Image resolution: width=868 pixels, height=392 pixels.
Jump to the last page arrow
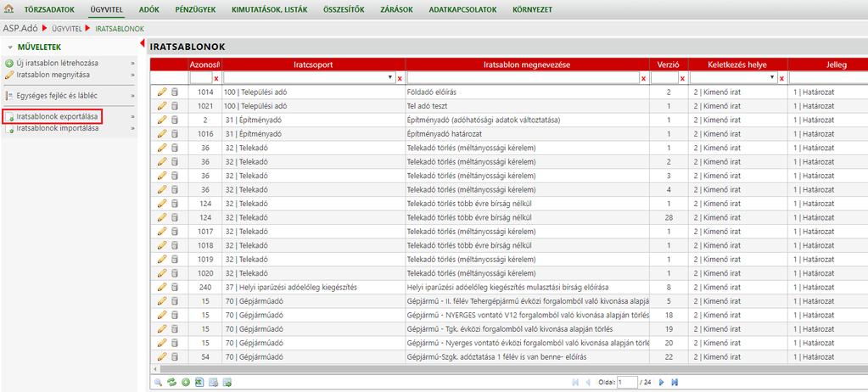(675, 382)
